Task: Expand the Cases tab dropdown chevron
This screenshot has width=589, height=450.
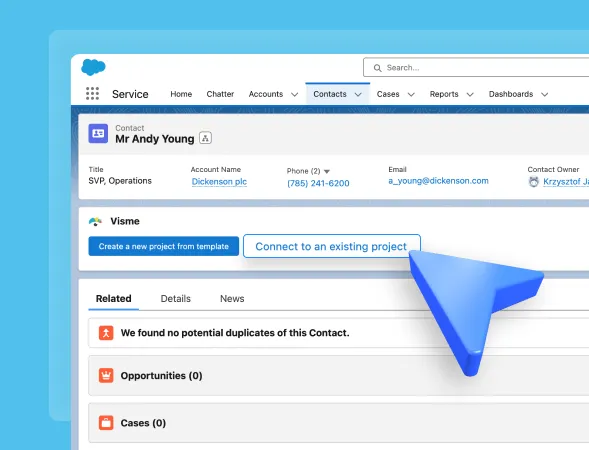Action: pos(411,95)
